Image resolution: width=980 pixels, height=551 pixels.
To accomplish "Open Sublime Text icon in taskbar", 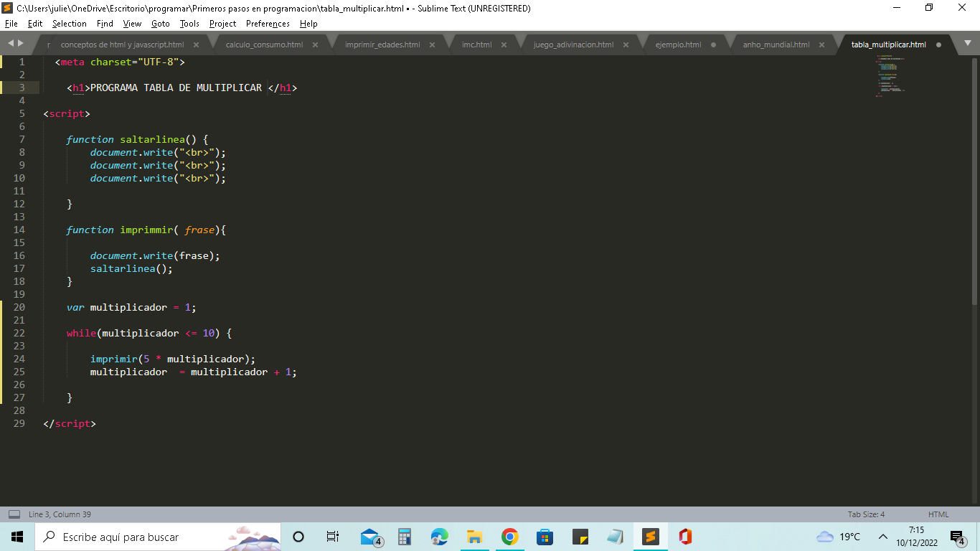I will [x=651, y=537].
